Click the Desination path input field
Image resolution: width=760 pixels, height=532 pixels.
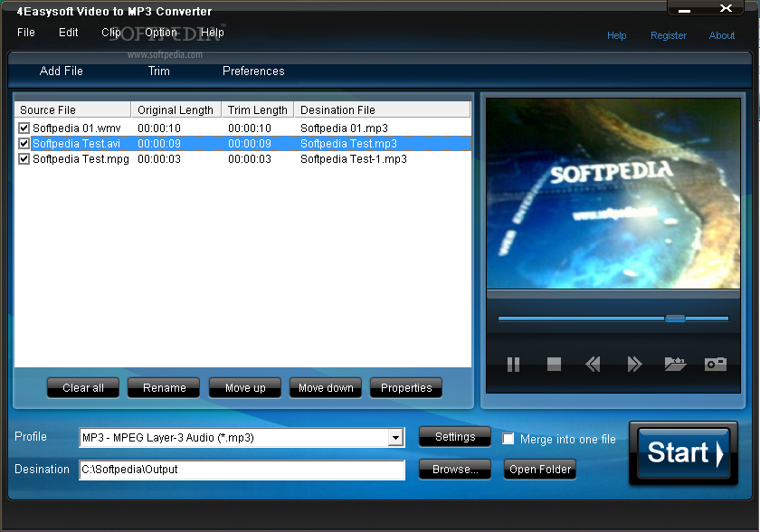click(x=242, y=470)
